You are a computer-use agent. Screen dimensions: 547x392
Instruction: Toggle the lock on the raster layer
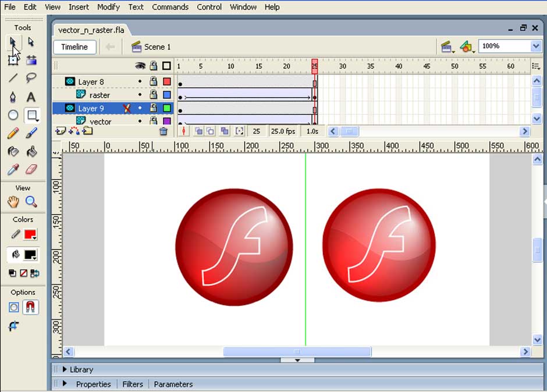click(x=154, y=94)
